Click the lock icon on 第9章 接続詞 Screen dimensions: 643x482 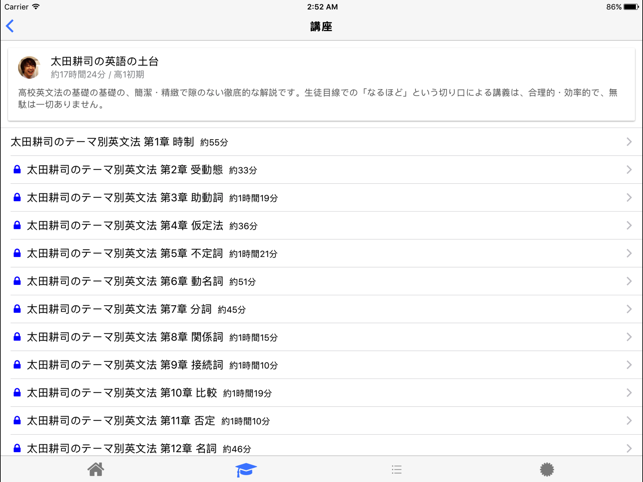pyautogui.click(x=17, y=365)
